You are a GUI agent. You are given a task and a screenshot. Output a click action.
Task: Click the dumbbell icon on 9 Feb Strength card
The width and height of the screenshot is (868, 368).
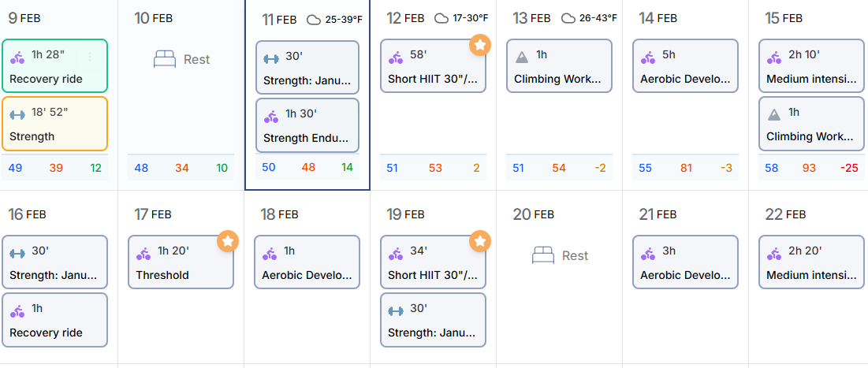[17, 115]
